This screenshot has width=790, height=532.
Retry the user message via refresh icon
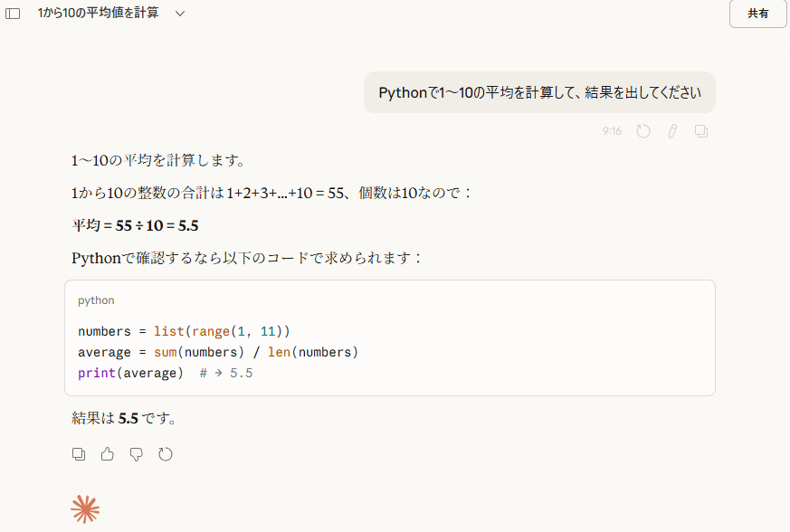point(642,131)
